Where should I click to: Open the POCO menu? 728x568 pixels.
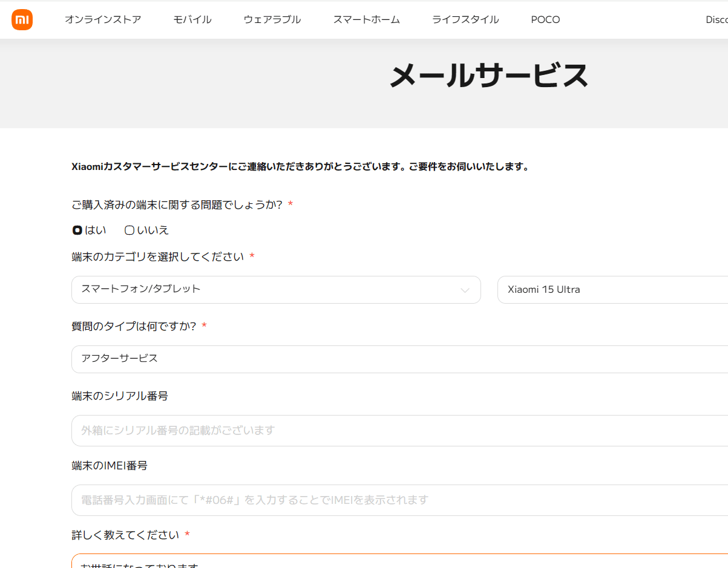point(545,20)
